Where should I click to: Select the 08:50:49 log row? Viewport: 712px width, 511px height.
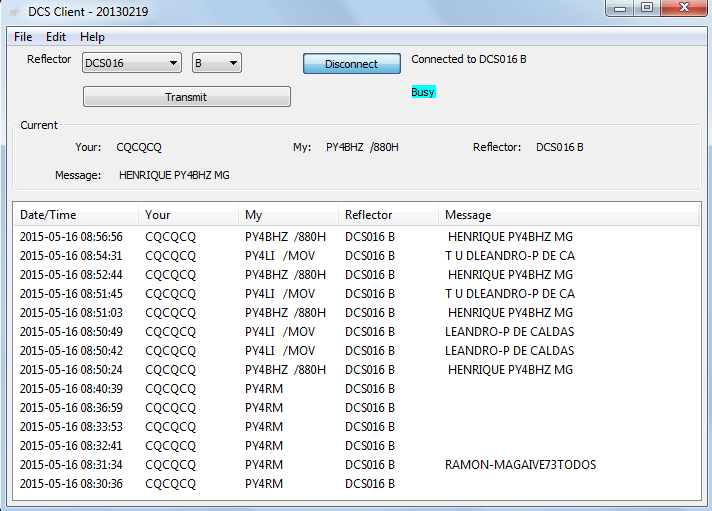(x=356, y=332)
